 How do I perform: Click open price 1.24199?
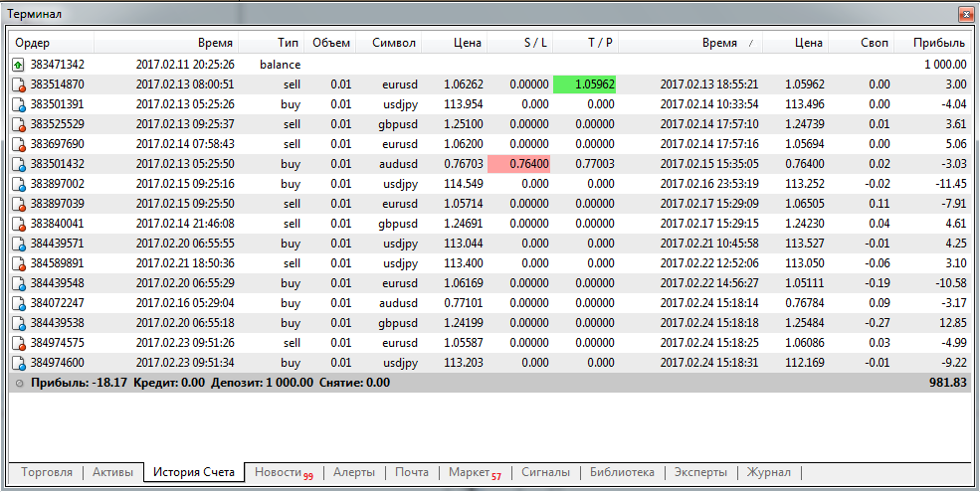click(463, 323)
